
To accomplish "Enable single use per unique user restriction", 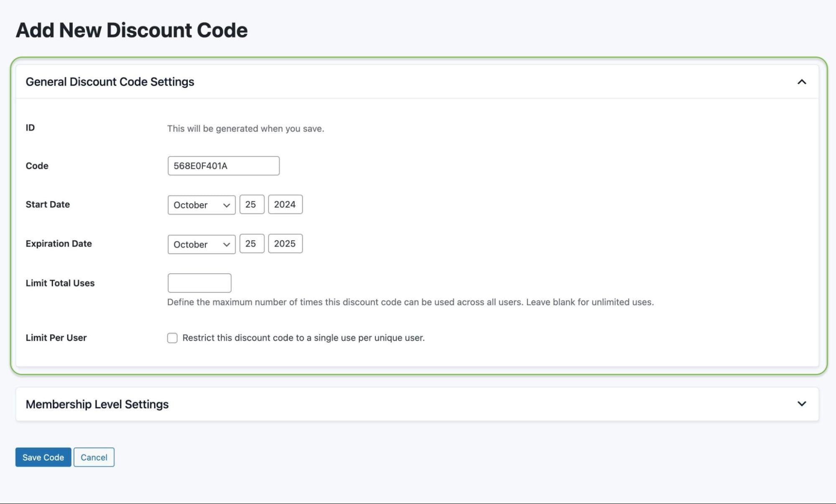I will tap(172, 338).
